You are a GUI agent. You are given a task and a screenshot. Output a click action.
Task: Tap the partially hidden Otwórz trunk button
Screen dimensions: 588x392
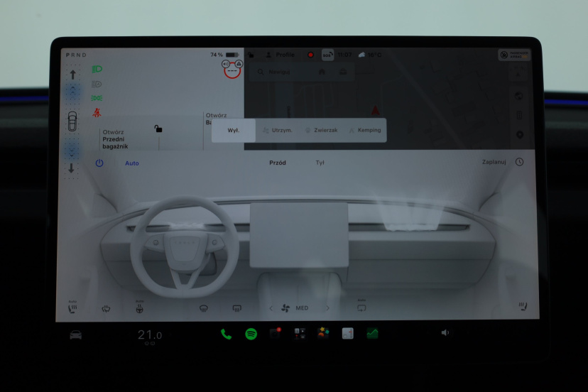(x=216, y=119)
